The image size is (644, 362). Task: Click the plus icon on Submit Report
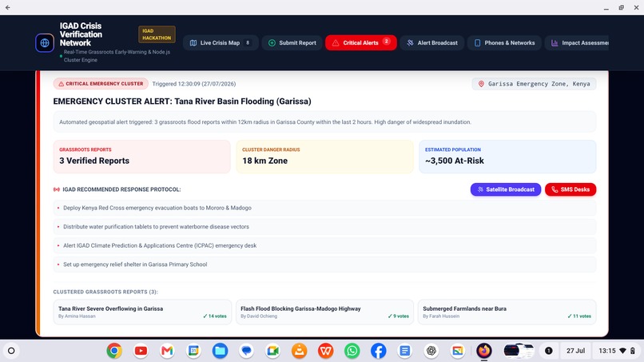pos(272,42)
